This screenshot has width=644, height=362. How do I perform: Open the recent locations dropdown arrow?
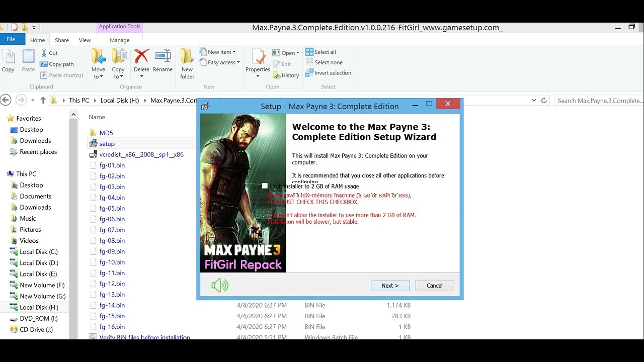tap(33, 101)
